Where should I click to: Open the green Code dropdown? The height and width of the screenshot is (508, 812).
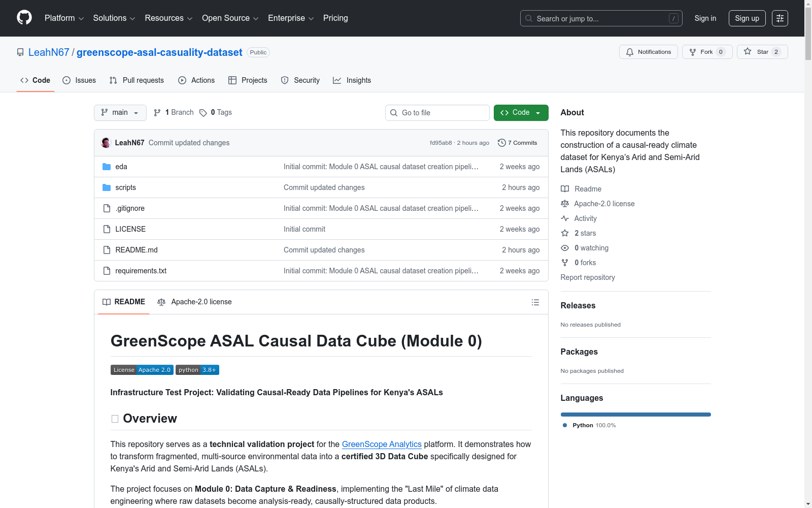point(521,113)
